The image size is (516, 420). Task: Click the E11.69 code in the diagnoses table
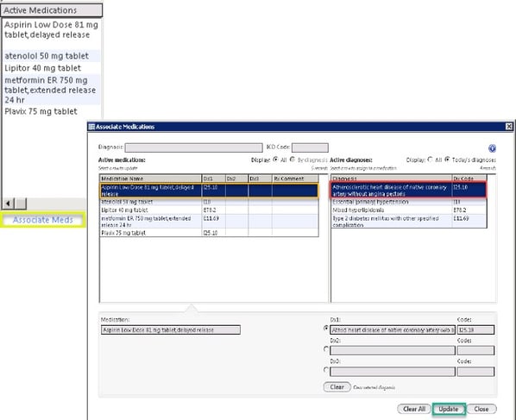461,218
